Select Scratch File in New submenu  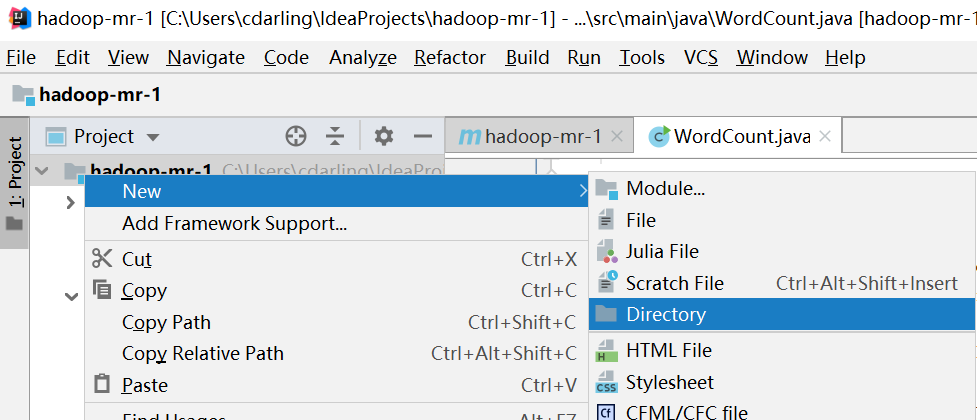coord(783,284)
